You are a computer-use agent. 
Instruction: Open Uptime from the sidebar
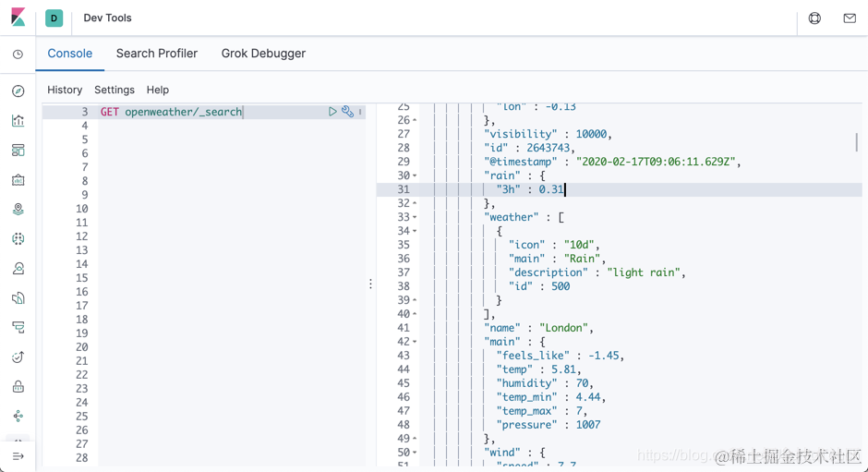point(18,357)
